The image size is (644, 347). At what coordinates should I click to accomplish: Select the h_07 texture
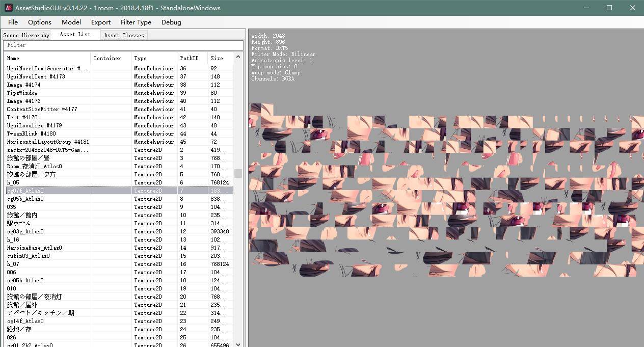pyautogui.click(x=119, y=264)
